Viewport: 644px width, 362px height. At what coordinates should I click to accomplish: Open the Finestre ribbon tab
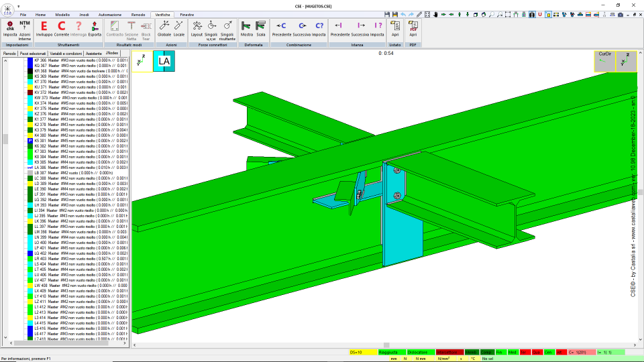pos(187,15)
